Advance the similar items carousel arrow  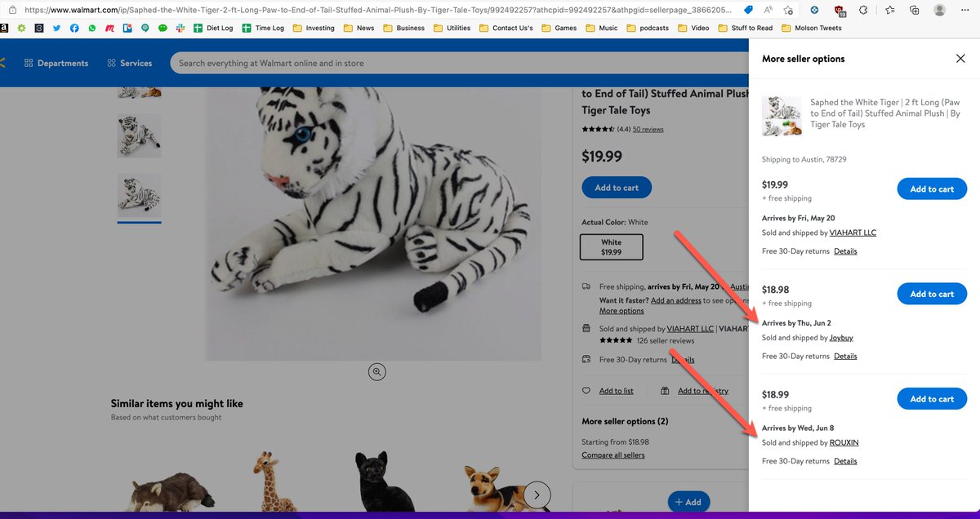[x=537, y=494]
